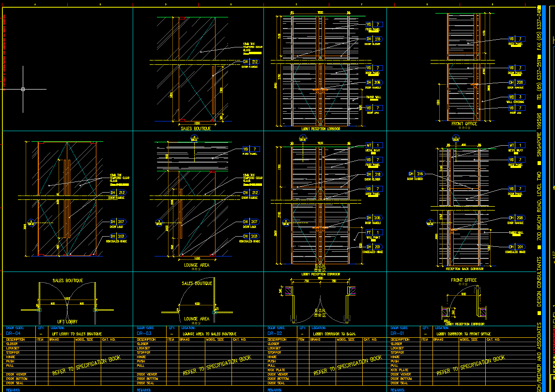Viewport: 555px width, 392px height.
Task: Click the DESIGN CONSULTANTS vertical title block text
Action: [x=539, y=282]
